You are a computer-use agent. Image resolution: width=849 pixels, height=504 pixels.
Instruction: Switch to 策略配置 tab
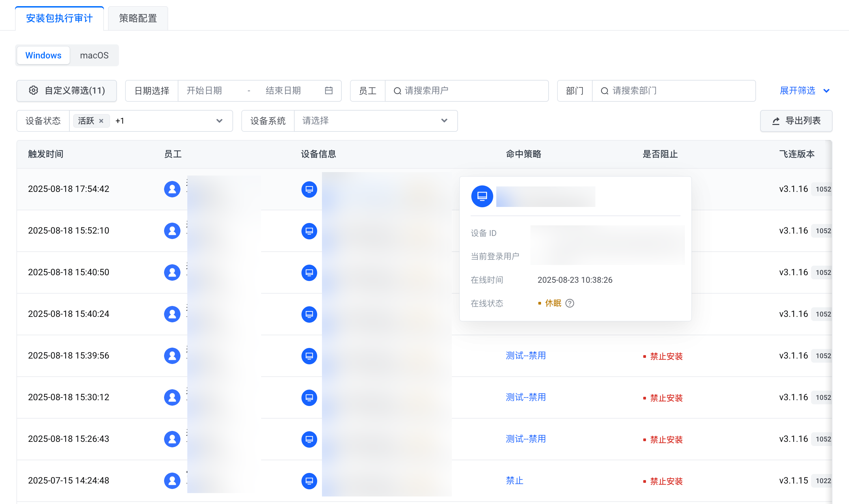[138, 18]
